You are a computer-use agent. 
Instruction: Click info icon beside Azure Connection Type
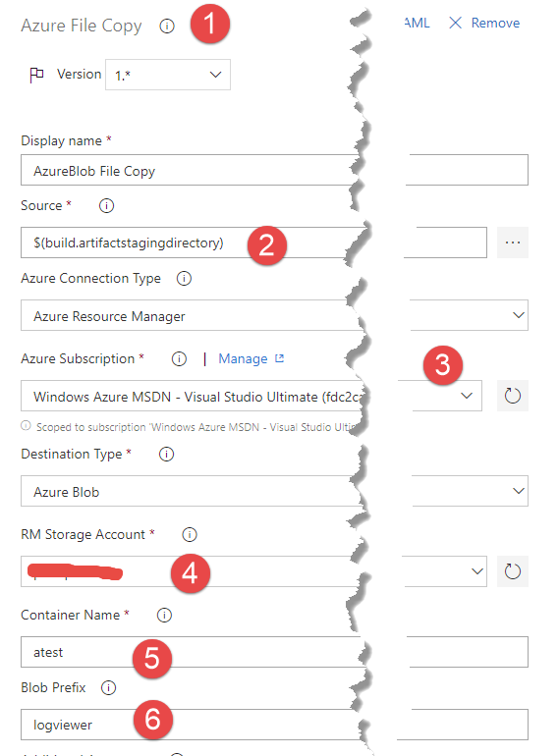[x=184, y=278]
